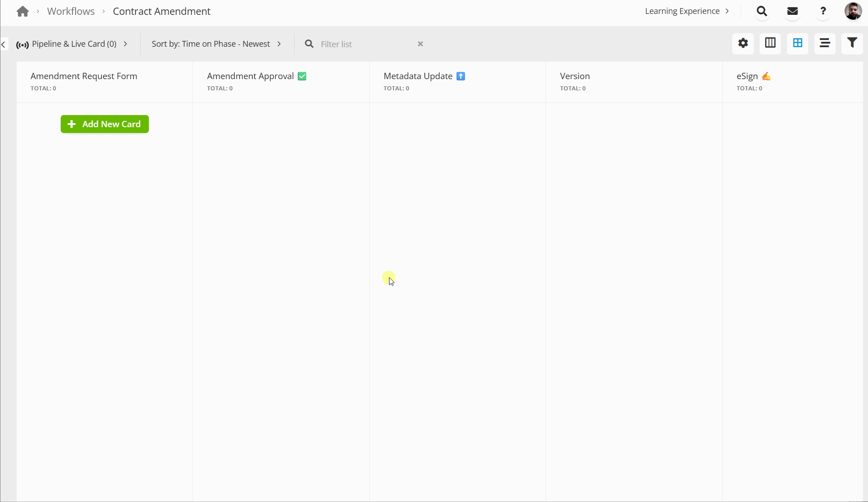Clear the filter list with X
This screenshot has height=502, width=868.
[x=420, y=44]
